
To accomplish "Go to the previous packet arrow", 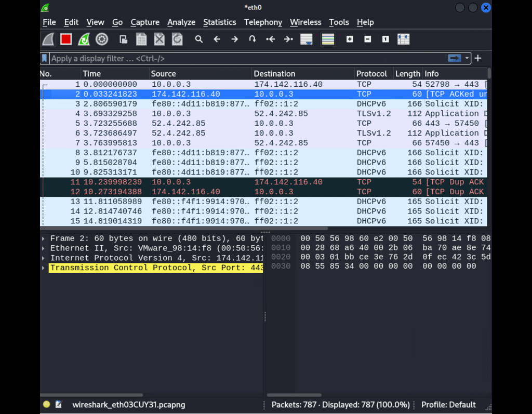I will coord(217,39).
